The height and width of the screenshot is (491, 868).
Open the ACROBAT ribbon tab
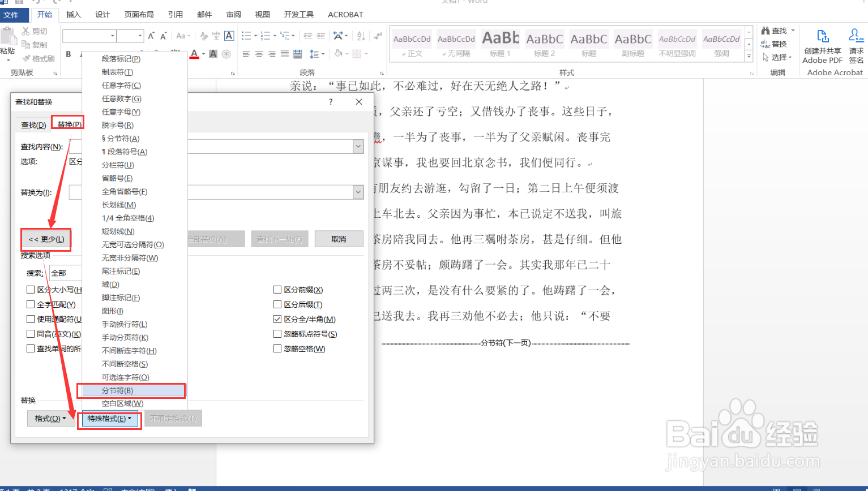(x=345, y=15)
